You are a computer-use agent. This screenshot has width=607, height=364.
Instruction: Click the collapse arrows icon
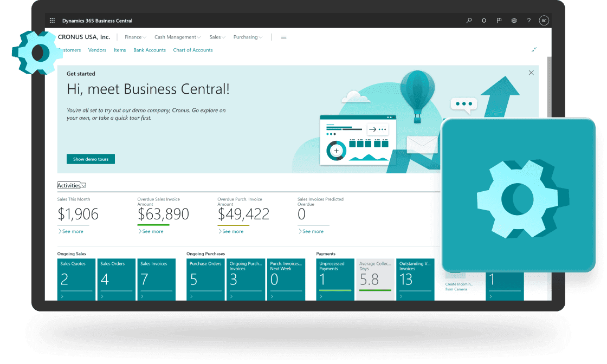coord(534,49)
